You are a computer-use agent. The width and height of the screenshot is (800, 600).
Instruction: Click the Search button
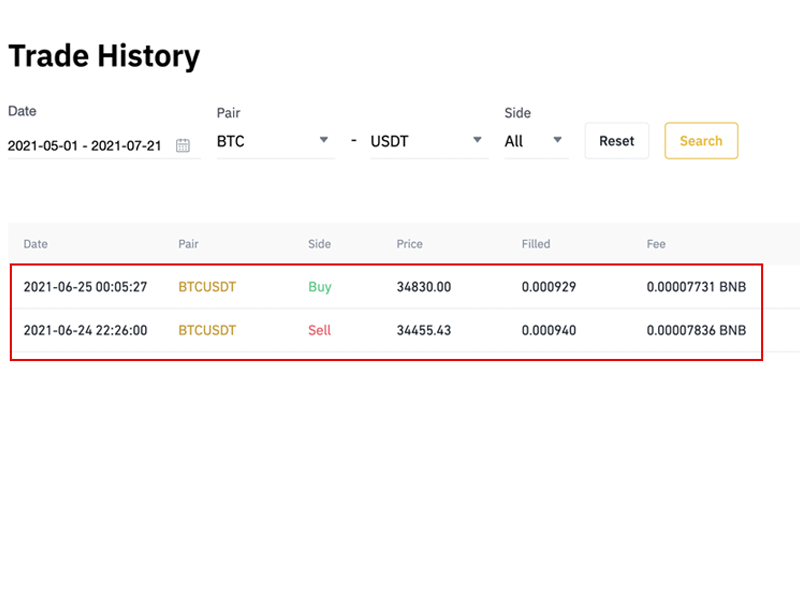coord(701,141)
